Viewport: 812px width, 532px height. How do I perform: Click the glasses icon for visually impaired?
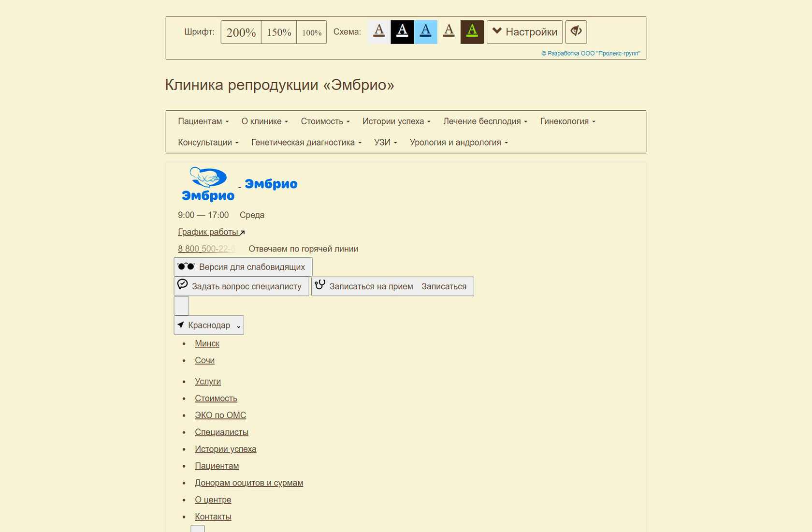186,266
